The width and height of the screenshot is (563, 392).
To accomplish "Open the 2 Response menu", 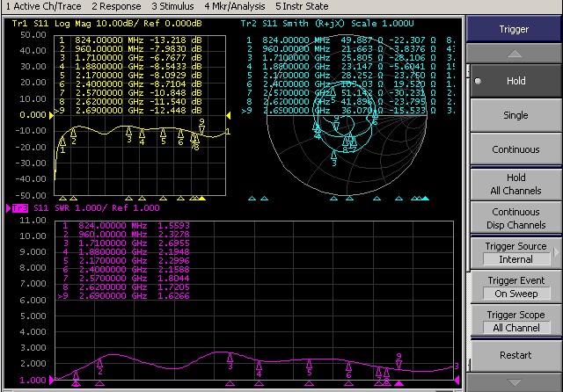I will pyautogui.click(x=116, y=6).
